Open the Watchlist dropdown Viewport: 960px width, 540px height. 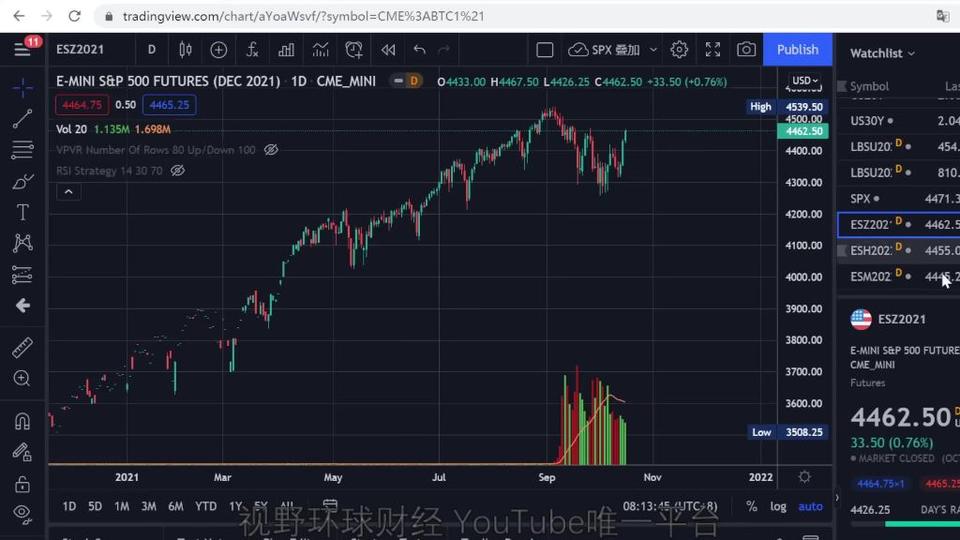[882, 53]
